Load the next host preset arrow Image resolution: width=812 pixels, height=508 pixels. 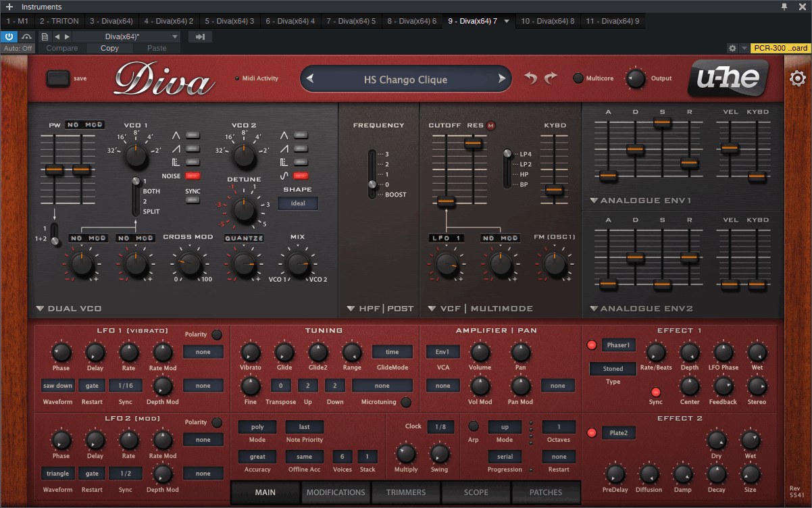click(x=66, y=36)
